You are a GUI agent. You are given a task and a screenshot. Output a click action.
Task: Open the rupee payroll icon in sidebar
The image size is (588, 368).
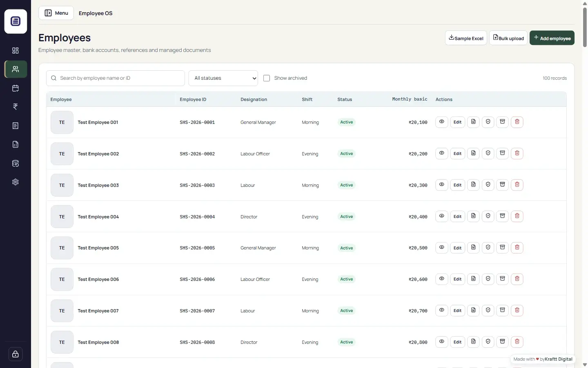(x=16, y=107)
